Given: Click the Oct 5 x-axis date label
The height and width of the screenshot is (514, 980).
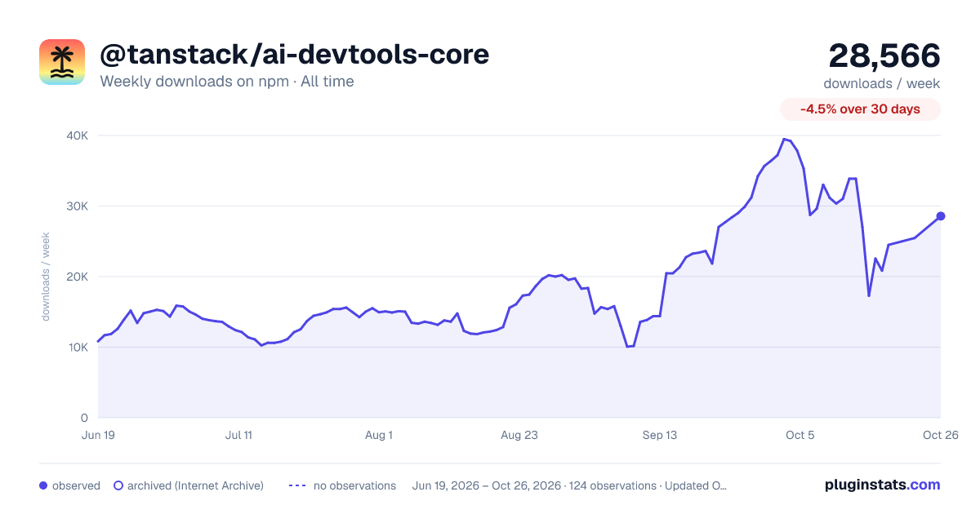Looking at the screenshot, I should (x=800, y=435).
